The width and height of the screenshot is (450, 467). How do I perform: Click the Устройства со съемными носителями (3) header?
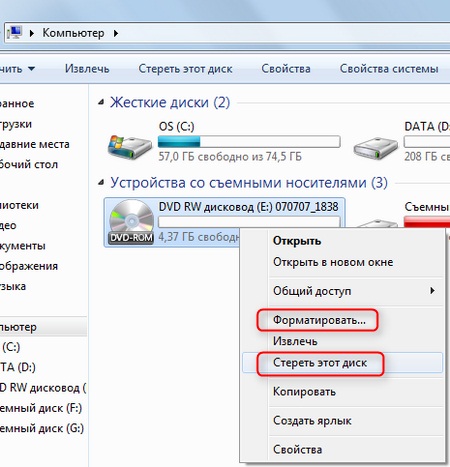(249, 183)
